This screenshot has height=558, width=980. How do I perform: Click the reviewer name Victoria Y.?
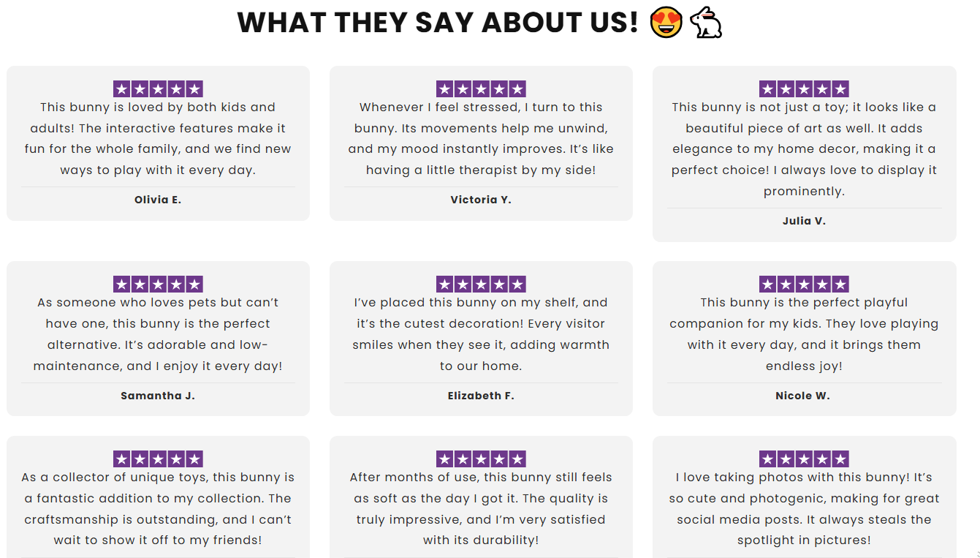pyautogui.click(x=481, y=200)
